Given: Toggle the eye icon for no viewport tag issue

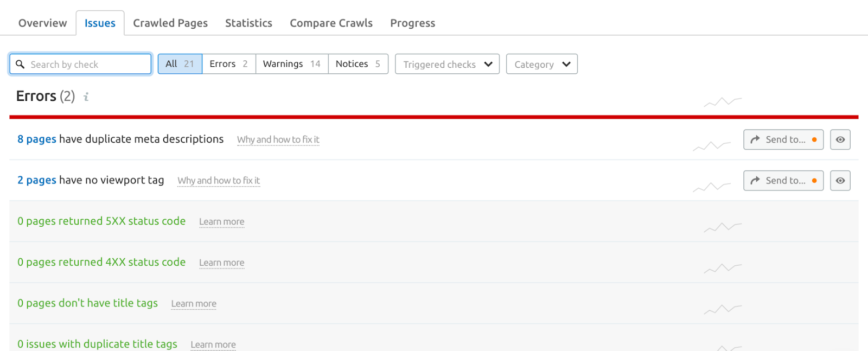Looking at the screenshot, I should coord(839,180).
